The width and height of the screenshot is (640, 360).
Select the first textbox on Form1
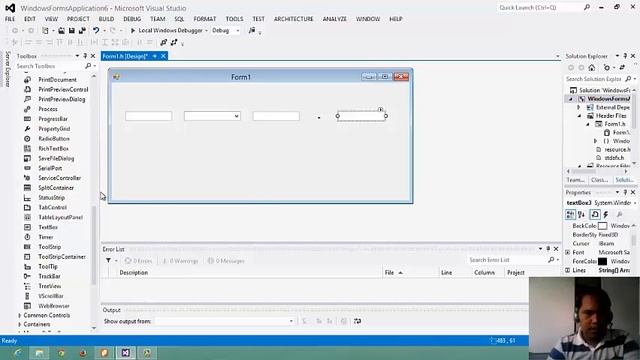tap(149, 116)
